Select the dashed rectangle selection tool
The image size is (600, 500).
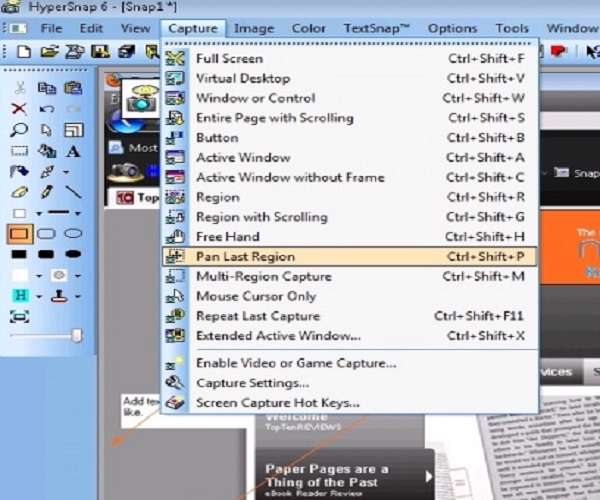19,151
